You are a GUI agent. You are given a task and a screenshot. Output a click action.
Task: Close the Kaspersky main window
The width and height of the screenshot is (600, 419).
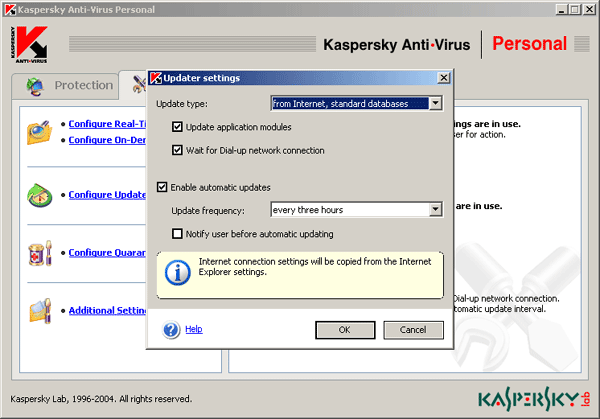(589, 9)
